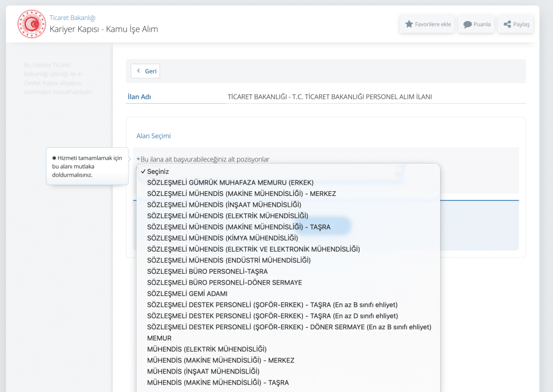Pick SÖZLEŞMELİ MÜHENDİS (KİMYA MÜHENDİSLİĞİ)
This screenshot has height=392, width=553.
[222, 238]
